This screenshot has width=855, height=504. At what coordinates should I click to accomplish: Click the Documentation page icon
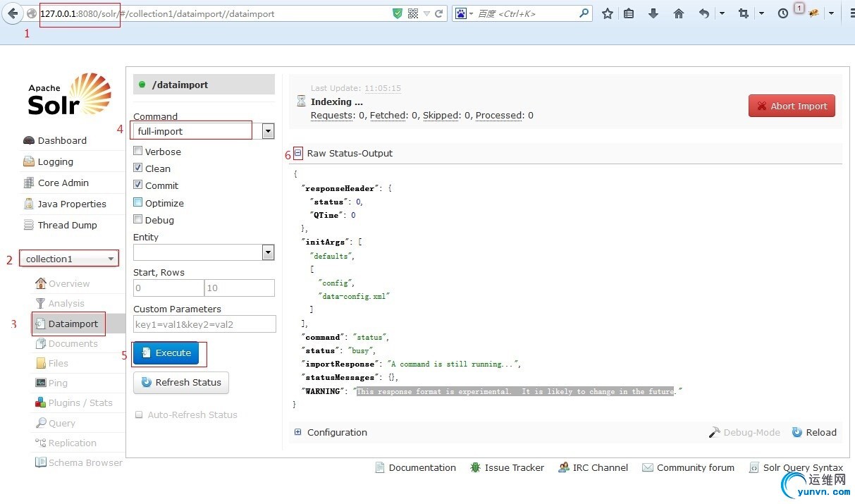tap(380, 467)
